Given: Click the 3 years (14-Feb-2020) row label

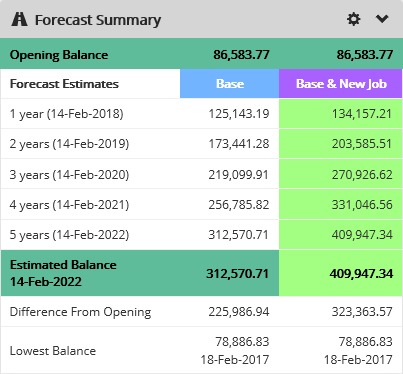Looking at the screenshot, I should 69,175.
